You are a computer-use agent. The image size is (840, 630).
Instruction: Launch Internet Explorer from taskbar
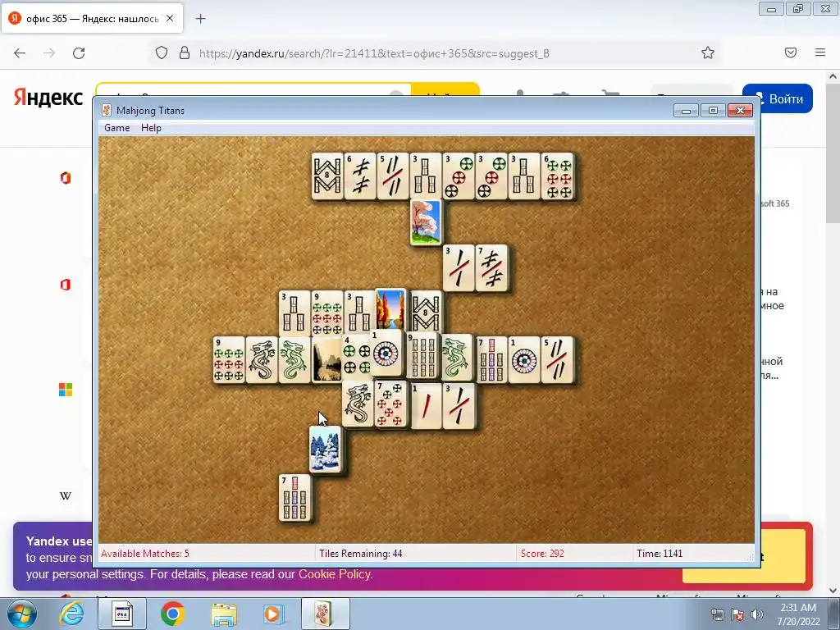71,614
